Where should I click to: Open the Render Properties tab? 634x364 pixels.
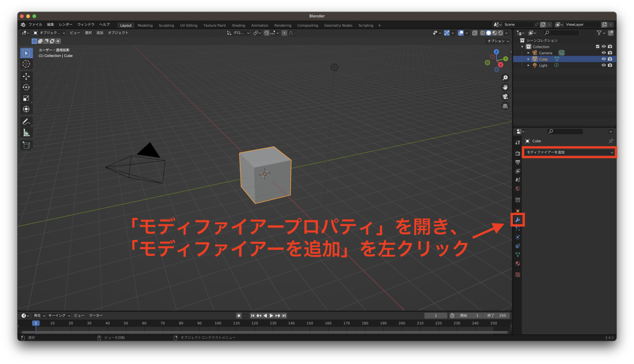518,154
